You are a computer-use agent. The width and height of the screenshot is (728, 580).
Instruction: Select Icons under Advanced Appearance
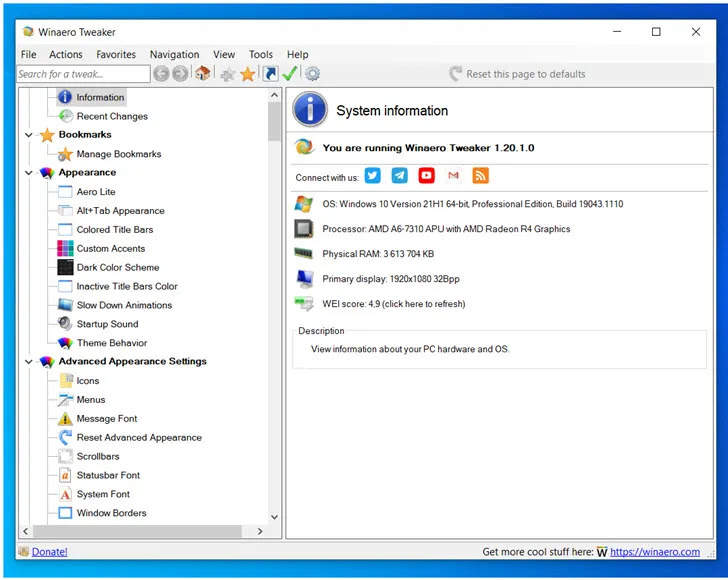pos(88,381)
